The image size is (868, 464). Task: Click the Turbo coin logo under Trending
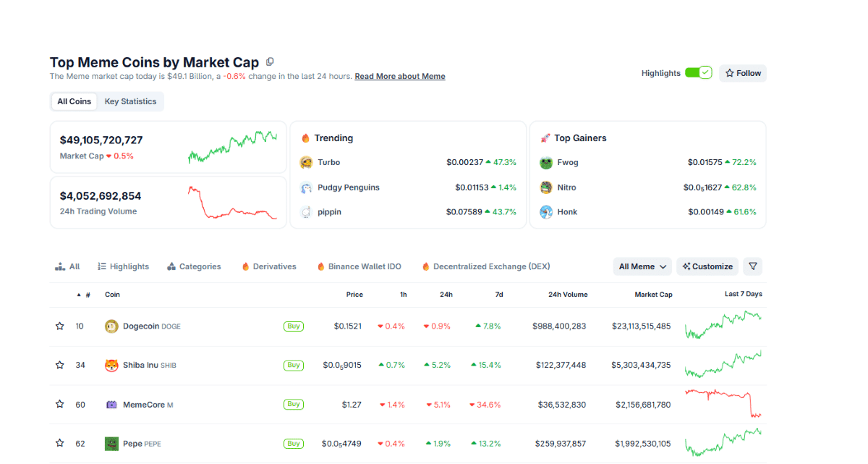(x=307, y=162)
